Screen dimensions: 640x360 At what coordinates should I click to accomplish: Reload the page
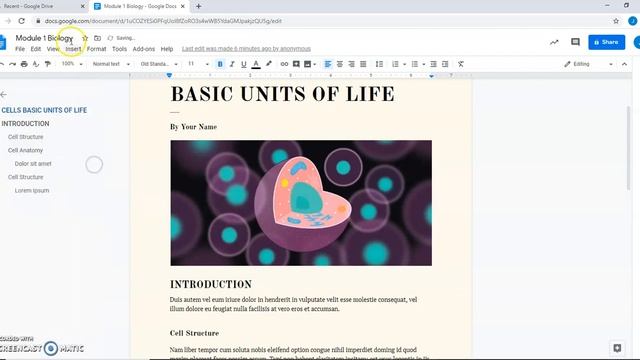pyautogui.click(x=22, y=21)
